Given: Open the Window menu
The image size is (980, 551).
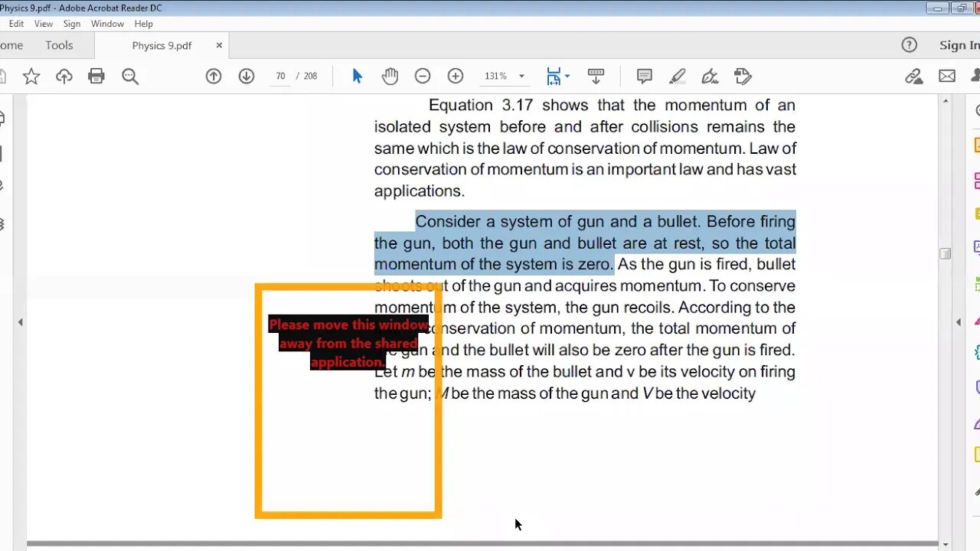Looking at the screenshot, I should pyautogui.click(x=107, y=24).
